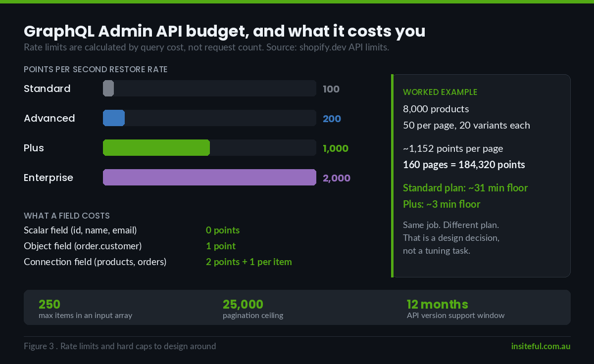Click '8,000 products' line
Screen dimensions: 594x364
coord(436,109)
